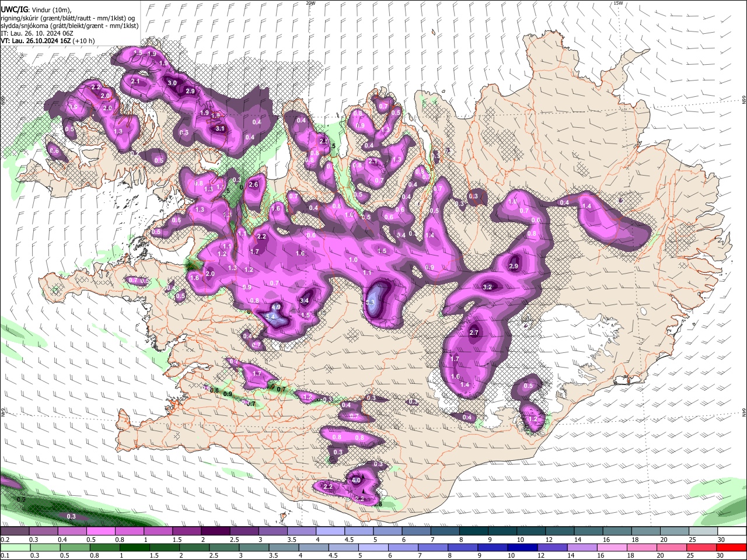This screenshot has width=747, height=560.
Task: Click the '9.9' precipitation value on the map
Action: [x=247, y=288]
